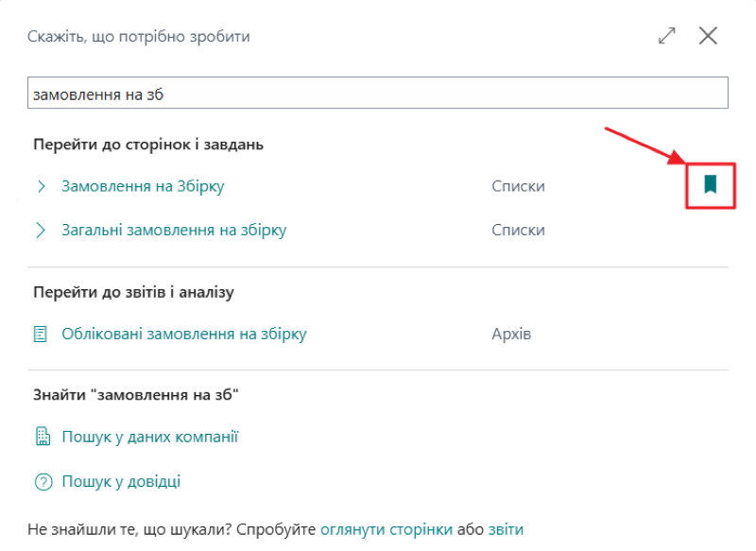Click the bookmark icon for Замовлення на Збірку
Viewport: 756px width, 551px height.
[x=711, y=185]
